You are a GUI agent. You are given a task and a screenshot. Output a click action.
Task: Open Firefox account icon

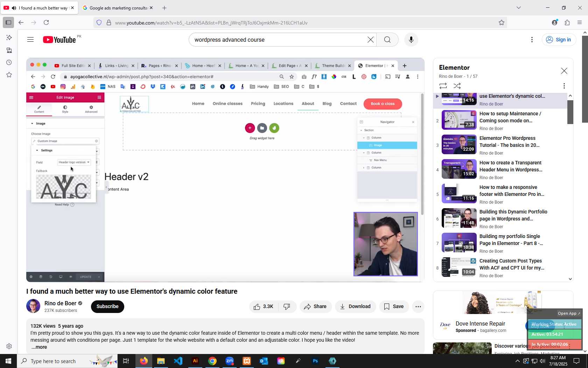pos(554,22)
